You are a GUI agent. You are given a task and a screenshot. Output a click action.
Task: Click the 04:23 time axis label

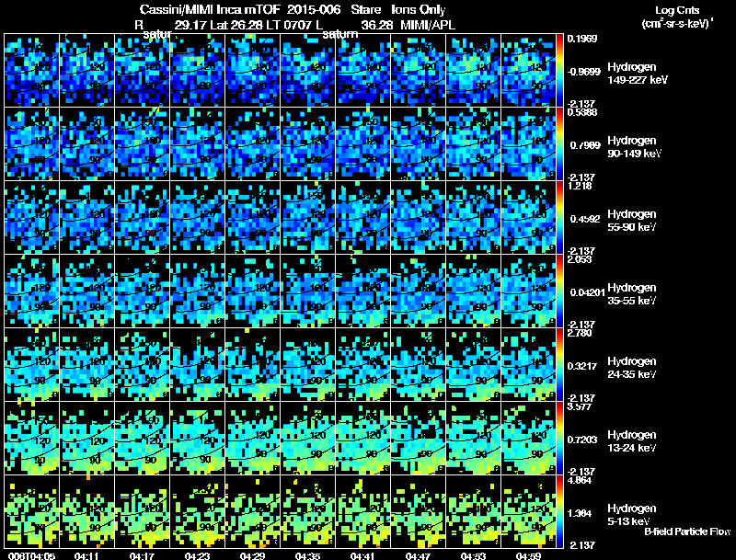[x=197, y=556]
